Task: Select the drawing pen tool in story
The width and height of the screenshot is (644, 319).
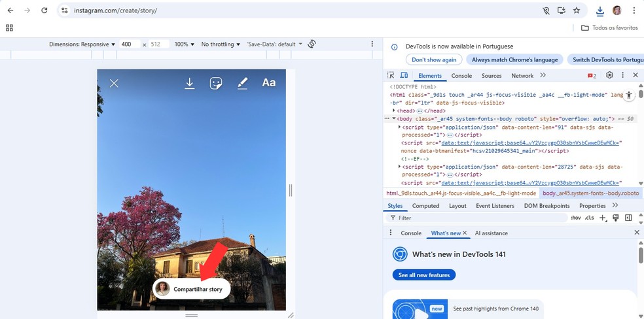Action: point(242,83)
